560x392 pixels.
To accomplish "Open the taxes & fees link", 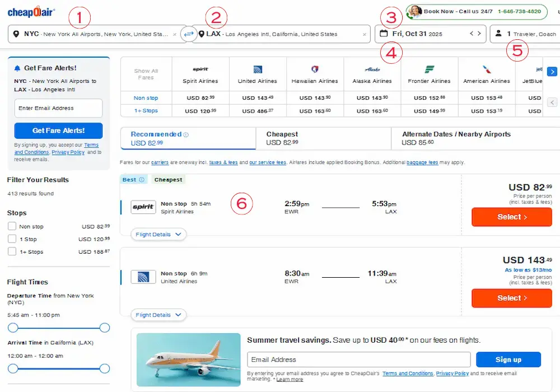I will pos(223,162).
